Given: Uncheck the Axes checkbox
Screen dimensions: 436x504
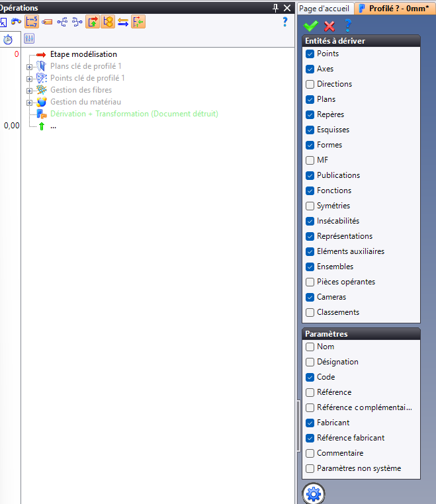Looking at the screenshot, I should 310,69.
